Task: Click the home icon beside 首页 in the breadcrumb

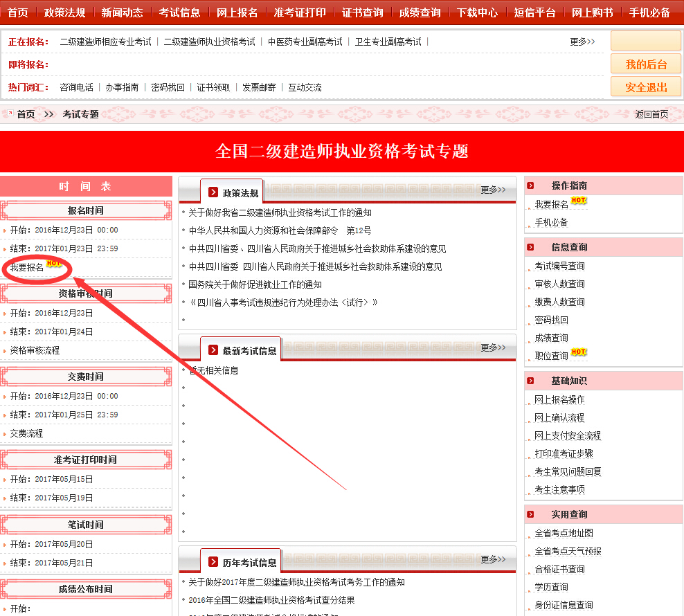Action: [8, 114]
